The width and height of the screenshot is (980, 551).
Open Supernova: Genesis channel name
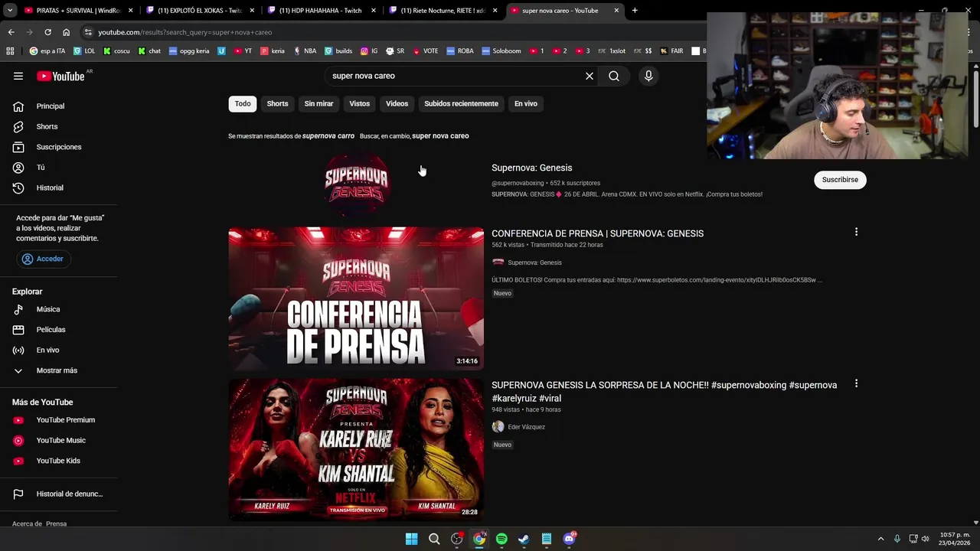[531, 168]
